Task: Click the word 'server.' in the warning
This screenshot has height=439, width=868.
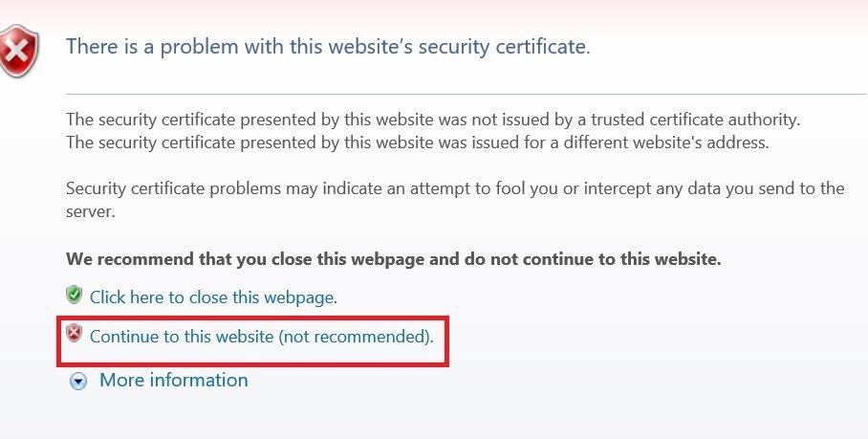Action: coord(91,211)
